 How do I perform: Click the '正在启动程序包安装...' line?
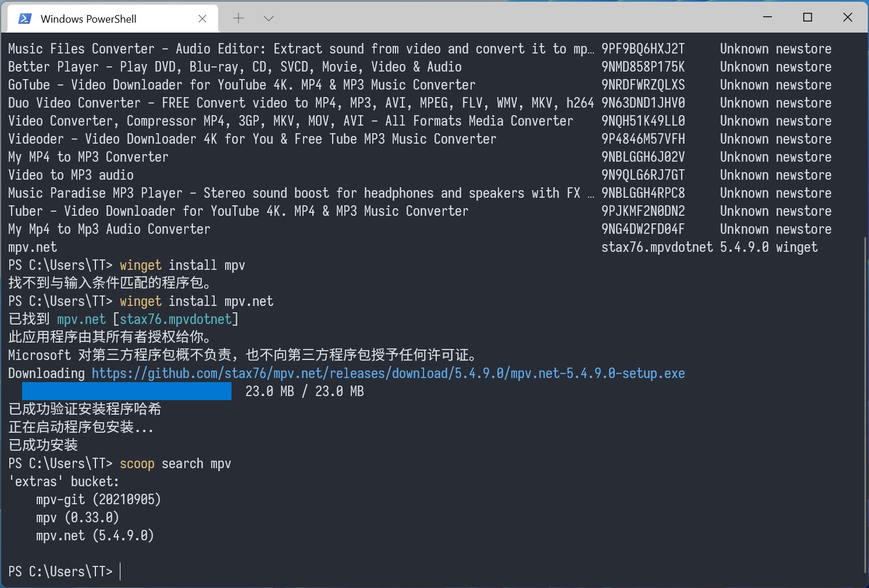pos(81,427)
